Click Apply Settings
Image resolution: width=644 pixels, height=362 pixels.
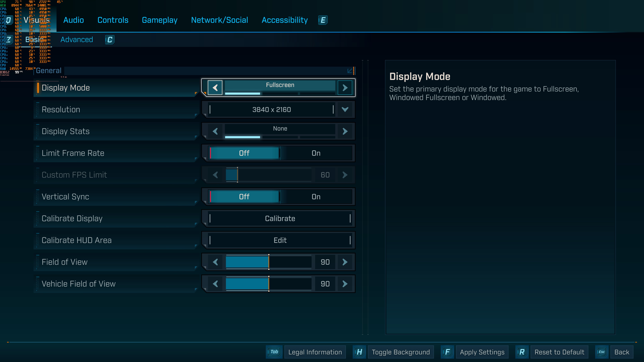482,352
